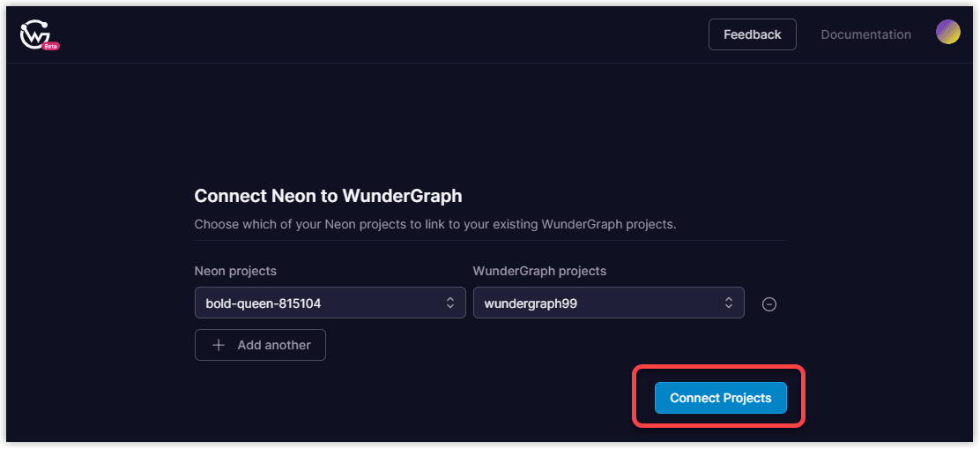The height and width of the screenshot is (449, 980).
Task: Add another project pairing row
Action: [260, 345]
